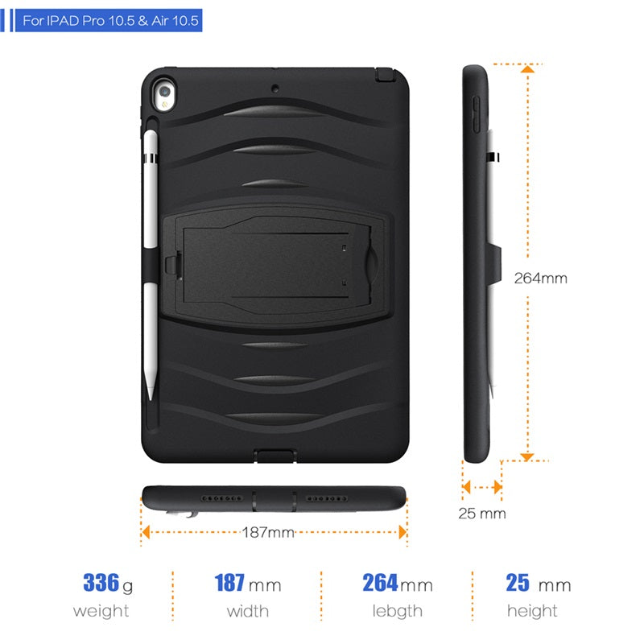Click the white Apple Pencil in holder
The height and width of the screenshot is (644, 644).
click(x=151, y=265)
